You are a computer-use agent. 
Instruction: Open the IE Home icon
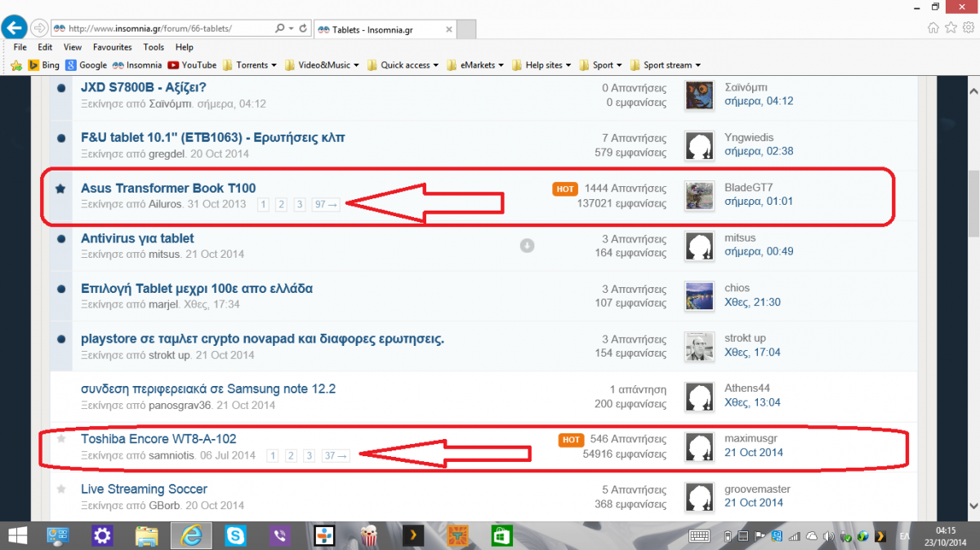coord(933,28)
